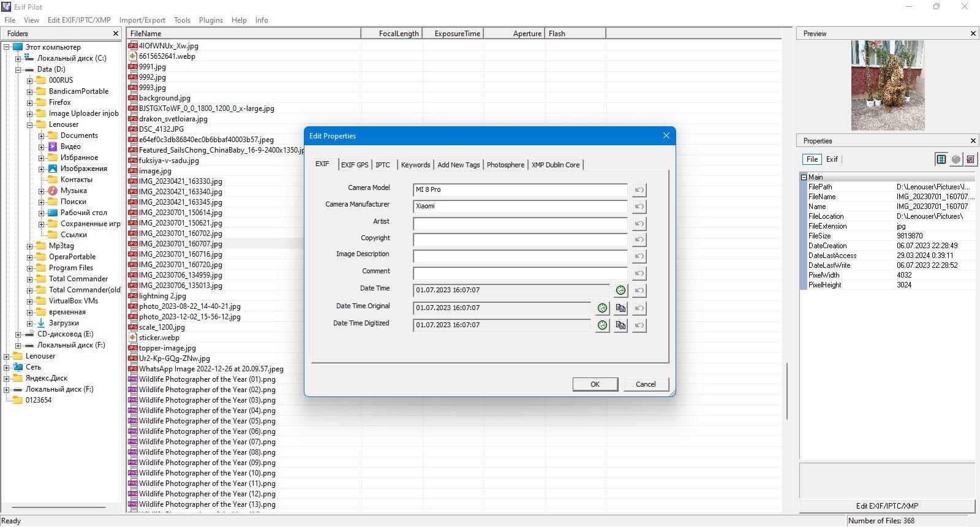This screenshot has width=980, height=527.
Task: Select the File view in Properties panel
Action: click(812, 159)
